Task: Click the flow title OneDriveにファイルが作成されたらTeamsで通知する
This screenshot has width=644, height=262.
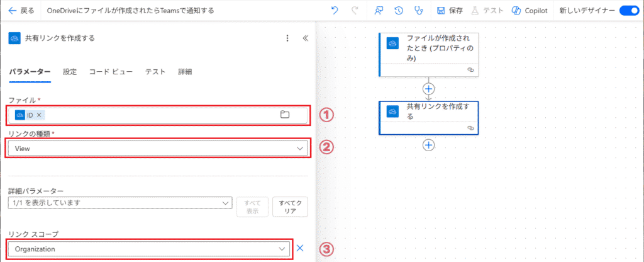Action: [131, 11]
